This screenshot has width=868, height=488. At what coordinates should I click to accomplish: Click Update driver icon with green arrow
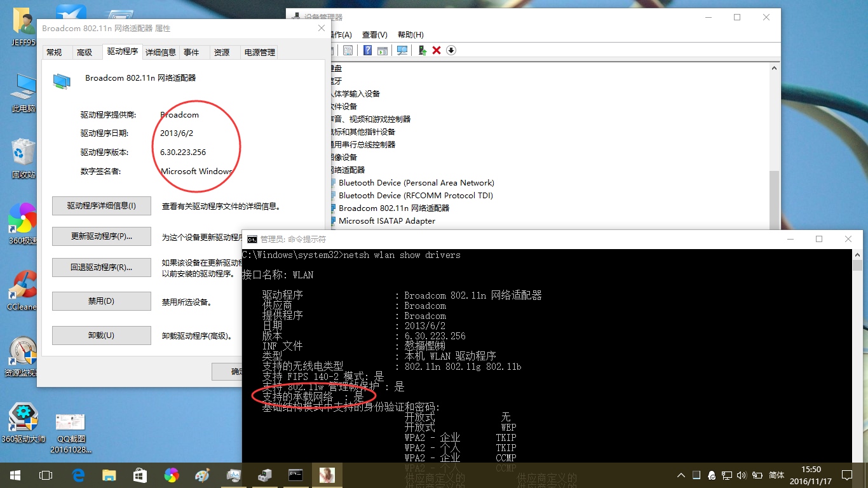422,50
